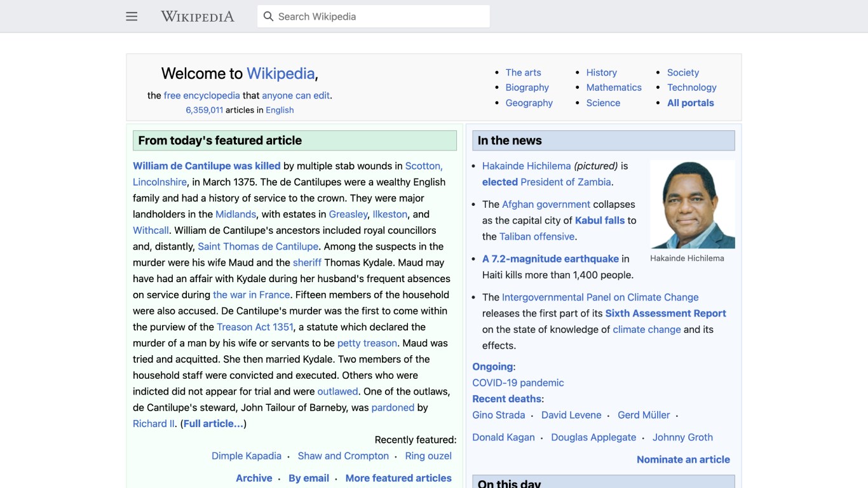Open the war in France link
Image resolution: width=868 pixels, height=488 pixels.
(x=252, y=295)
